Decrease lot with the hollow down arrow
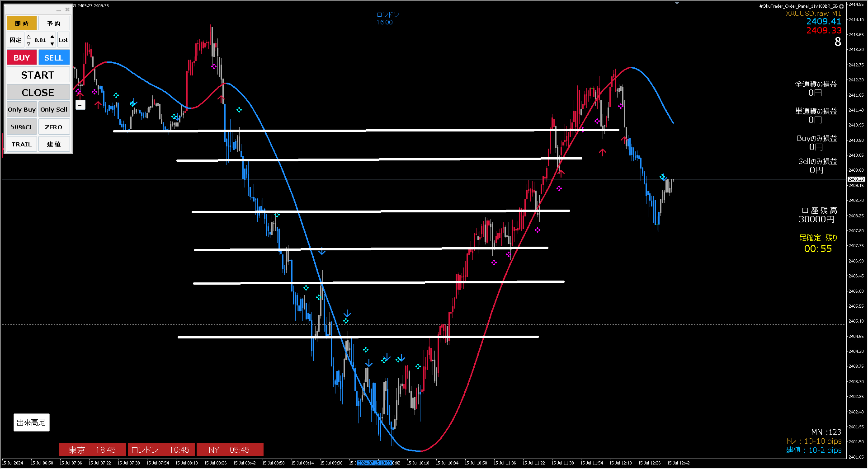 pos(28,44)
